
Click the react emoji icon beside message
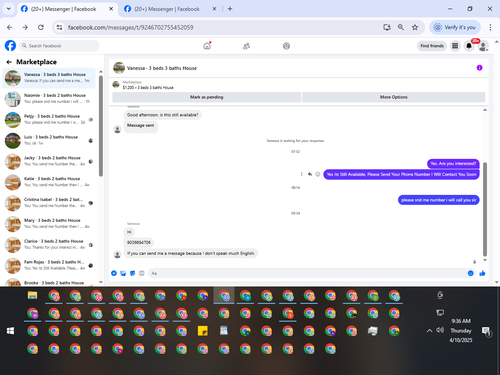(x=318, y=174)
